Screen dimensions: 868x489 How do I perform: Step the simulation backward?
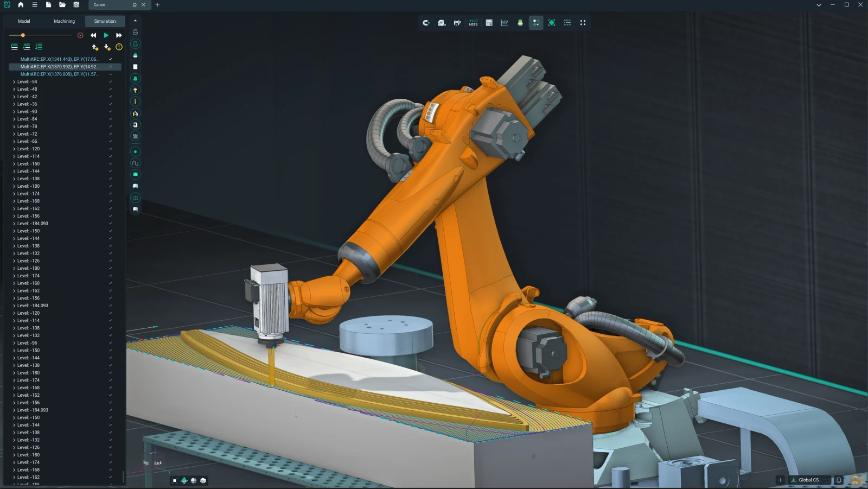[93, 35]
